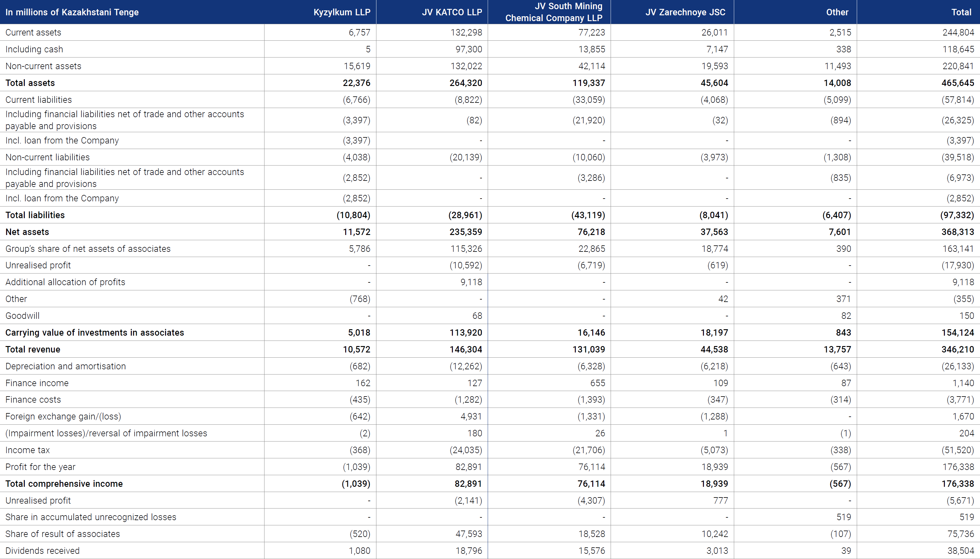
Task: Click the Total revenue row label
Action: (x=33, y=349)
